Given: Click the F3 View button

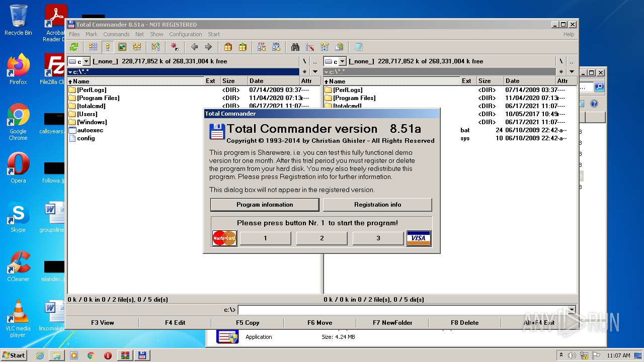Looking at the screenshot, I should 103,323.
